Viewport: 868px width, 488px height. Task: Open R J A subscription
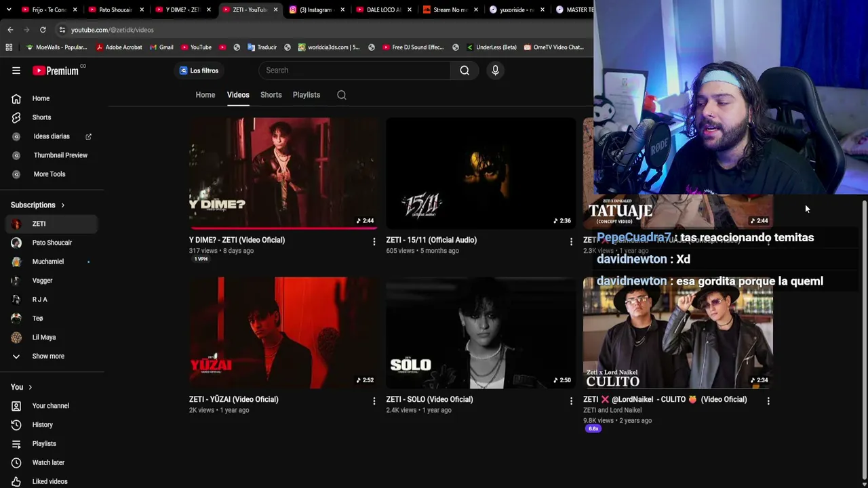pyautogui.click(x=52, y=300)
